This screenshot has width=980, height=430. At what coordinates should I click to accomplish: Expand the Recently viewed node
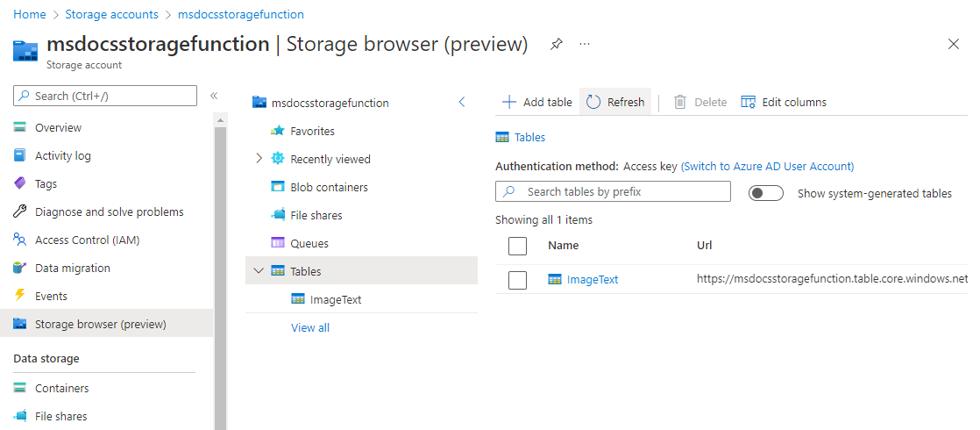point(259,159)
